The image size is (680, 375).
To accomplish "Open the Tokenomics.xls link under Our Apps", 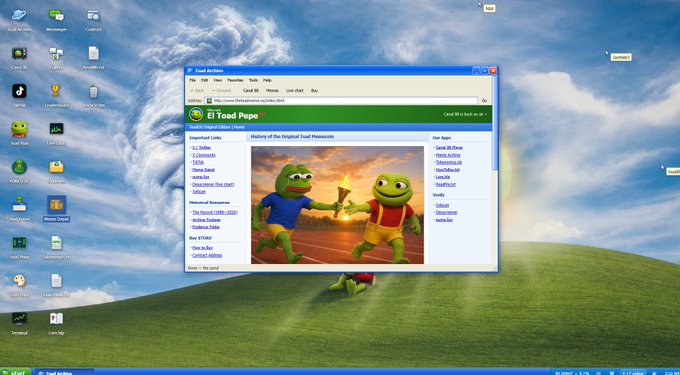I will tap(449, 162).
